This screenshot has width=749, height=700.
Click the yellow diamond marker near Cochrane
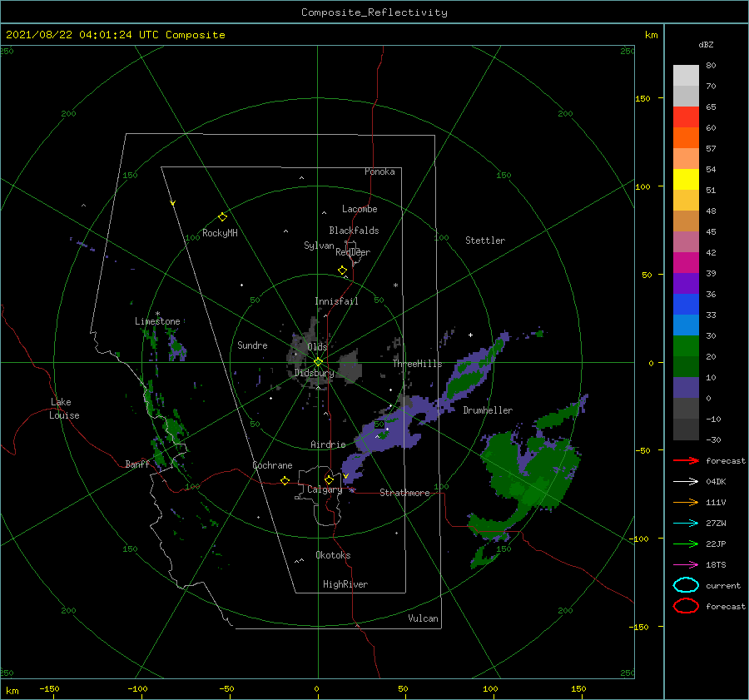point(285,480)
